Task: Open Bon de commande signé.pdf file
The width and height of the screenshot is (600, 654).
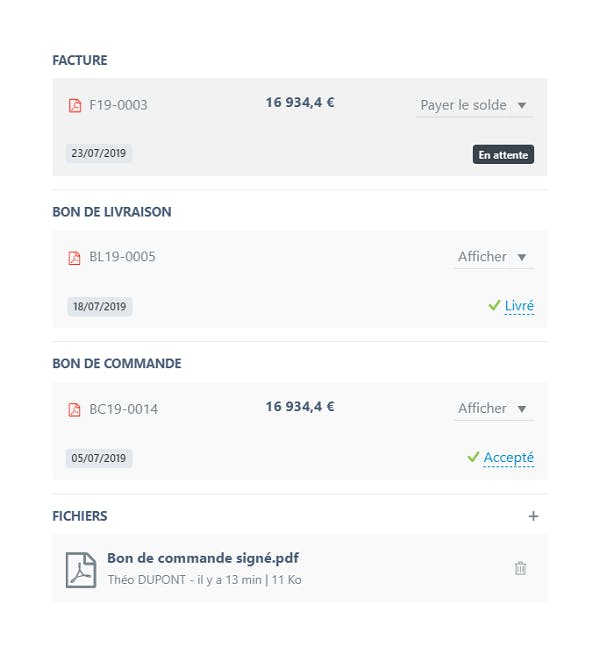Action: point(203,558)
